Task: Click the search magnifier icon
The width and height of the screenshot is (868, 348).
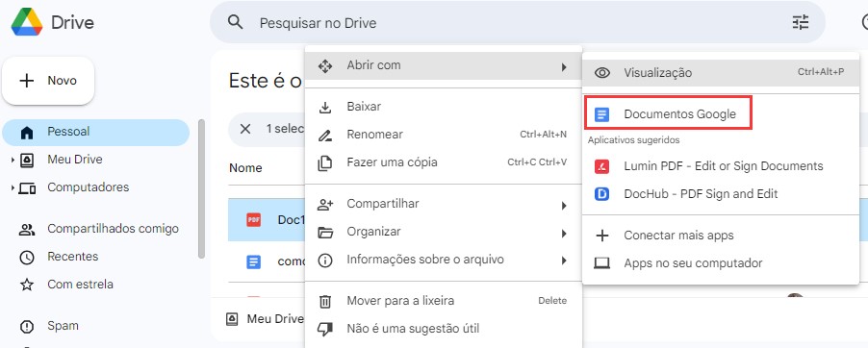Action: 236,22
